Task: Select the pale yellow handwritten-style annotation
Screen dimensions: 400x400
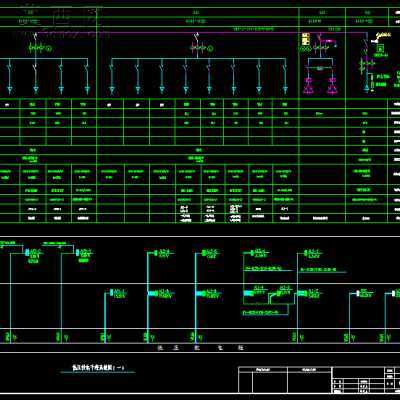Action: (x=384, y=35)
